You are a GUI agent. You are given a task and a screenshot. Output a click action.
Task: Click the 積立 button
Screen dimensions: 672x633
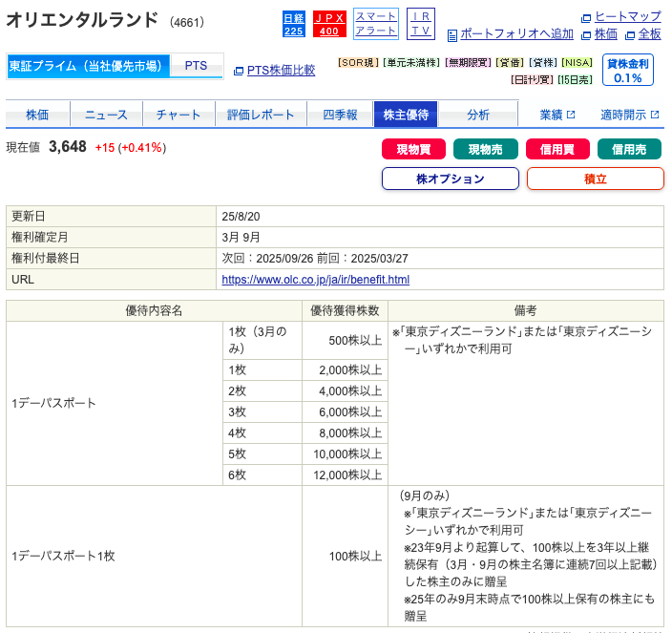tap(596, 179)
